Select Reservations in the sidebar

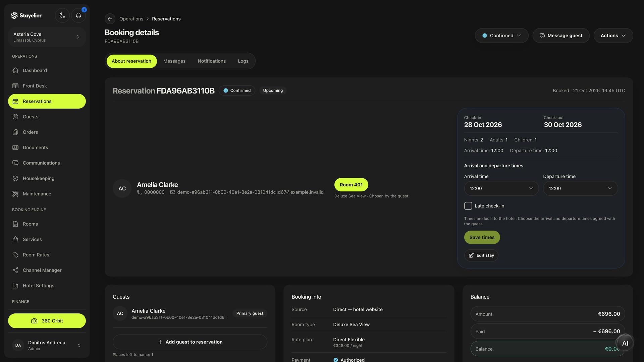(47, 101)
